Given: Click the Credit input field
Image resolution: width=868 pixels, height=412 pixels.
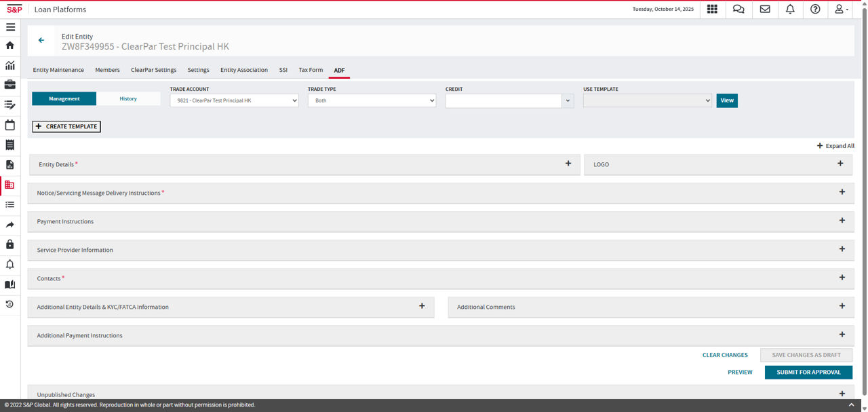Looking at the screenshot, I should pos(503,100).
